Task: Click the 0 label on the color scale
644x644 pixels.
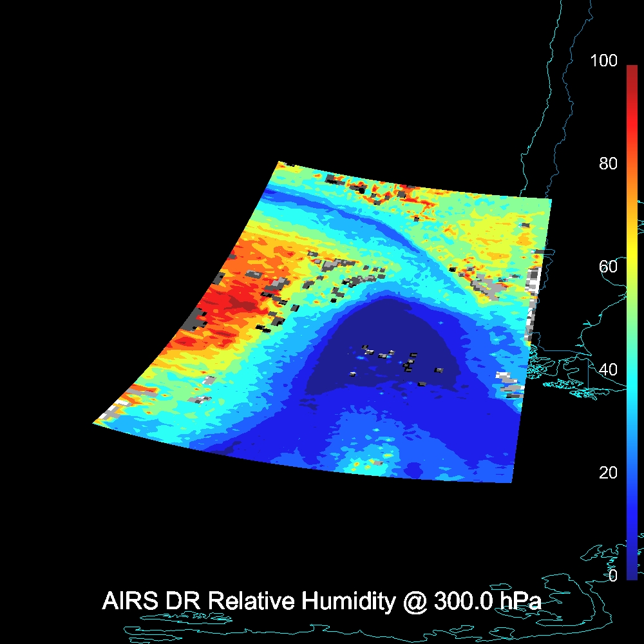Action: pyautogui.click(x=612, y=575)
